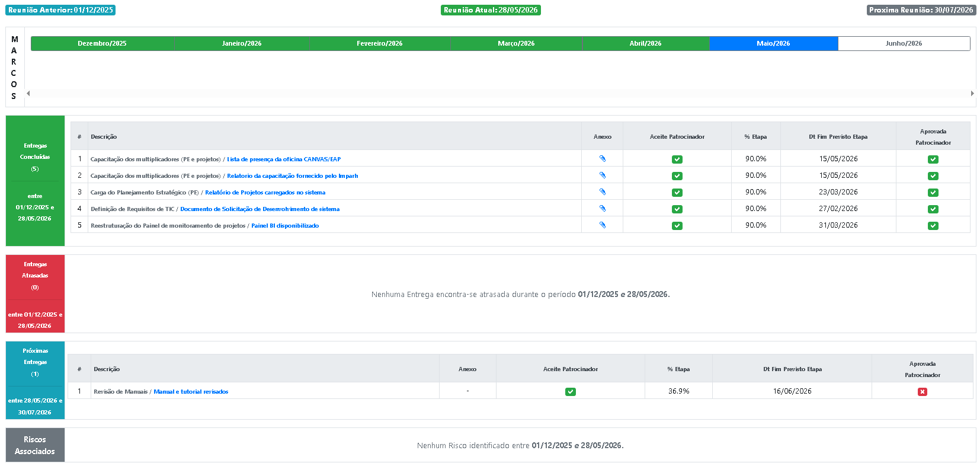
Task: Click 90.0% value for Painel BI row
Action: coord(755,225)
